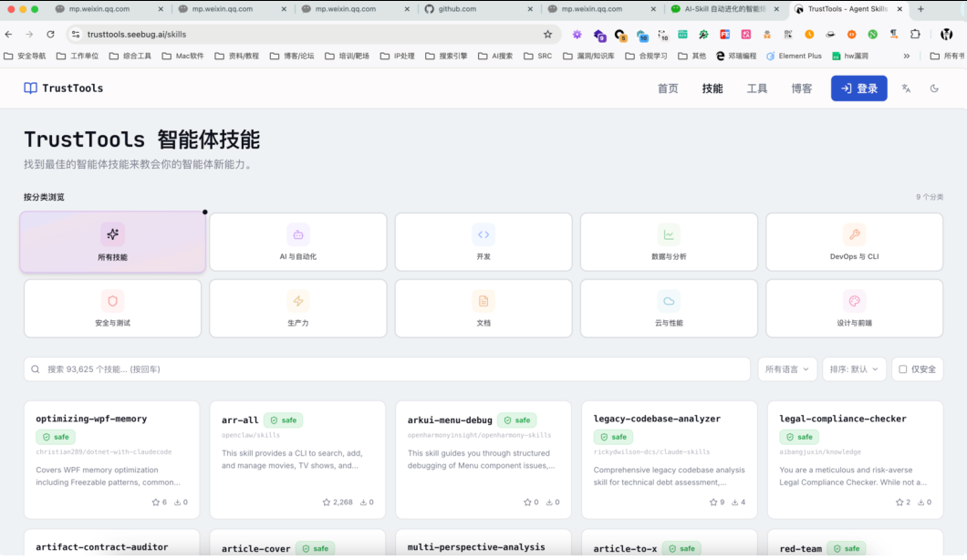Click the 9 个分类 count label

(x=930, y=197)
